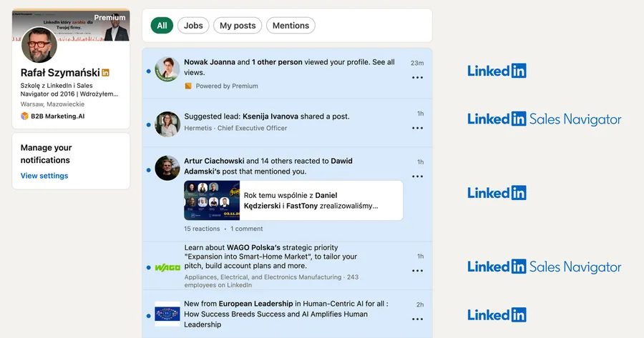Image resolution: width=644 pixels, height=338 pixels.
Task: Click the Powered by Premium gold icon
Action: pos(188,86)
